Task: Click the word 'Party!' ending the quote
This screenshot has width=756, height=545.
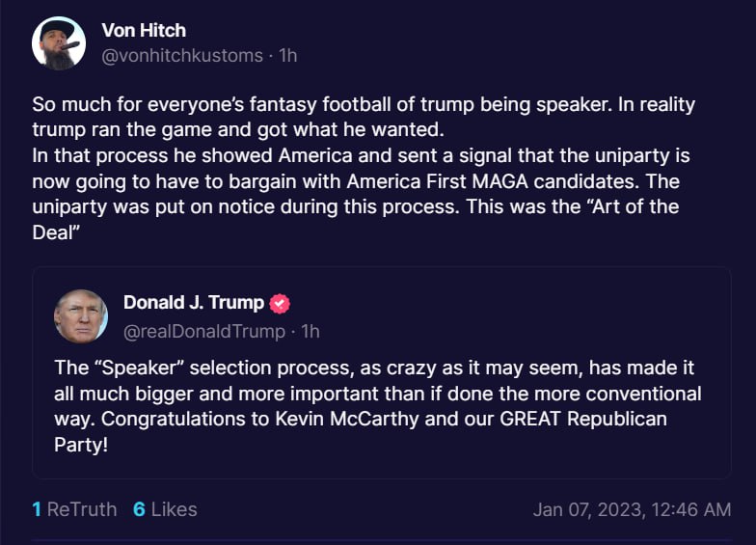Action: 80,444
